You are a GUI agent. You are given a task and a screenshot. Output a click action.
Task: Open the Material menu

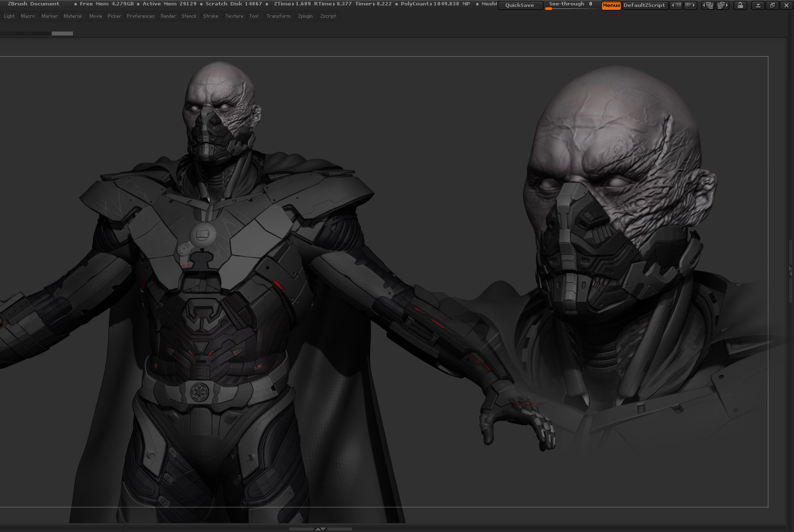[x=72, y=16]
